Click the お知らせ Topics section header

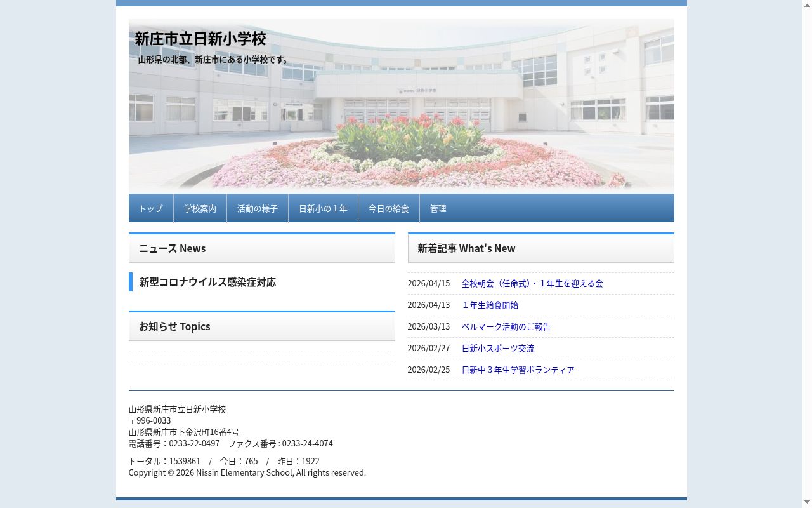[262, 326]
